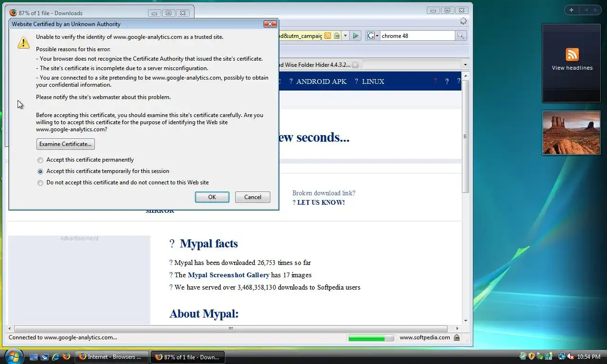Confirm the certificate dialog with OK
The height and width of the screenshot is (364, 607).
click(x=212, y=197)
